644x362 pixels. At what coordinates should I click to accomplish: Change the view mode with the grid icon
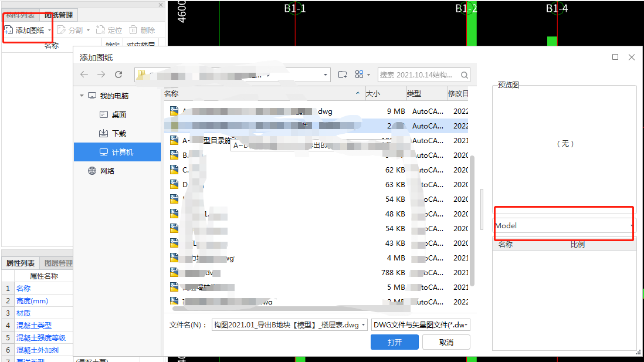360,75
